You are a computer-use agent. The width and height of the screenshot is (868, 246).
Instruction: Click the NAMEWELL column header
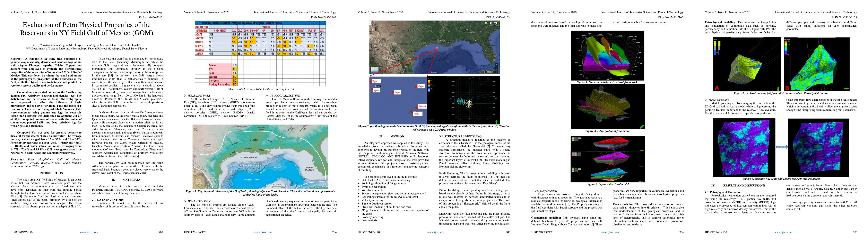coord(201,31)
